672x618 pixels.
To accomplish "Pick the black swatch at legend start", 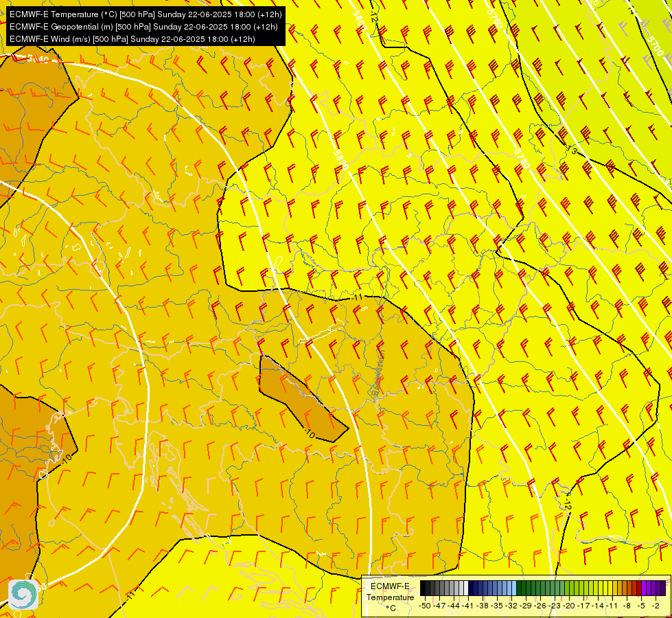I will coord(423,588).
